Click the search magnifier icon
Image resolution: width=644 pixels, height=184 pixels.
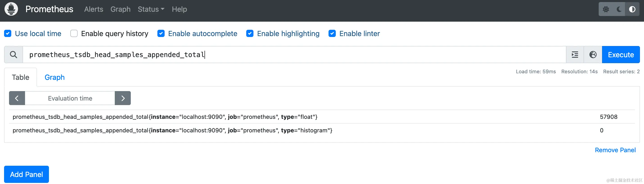tap(14, 55)
